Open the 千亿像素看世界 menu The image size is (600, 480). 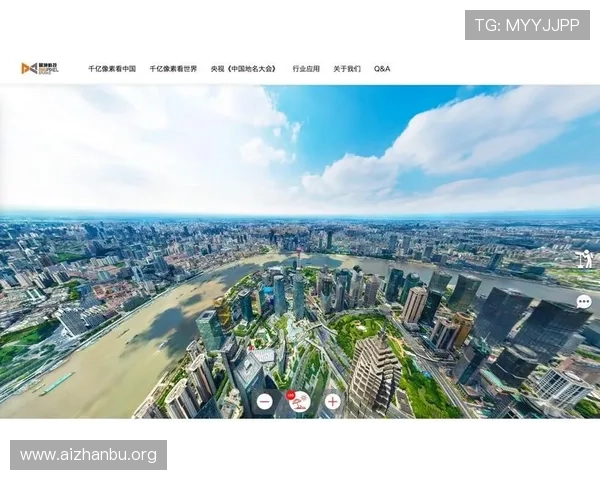pos(173,69)
